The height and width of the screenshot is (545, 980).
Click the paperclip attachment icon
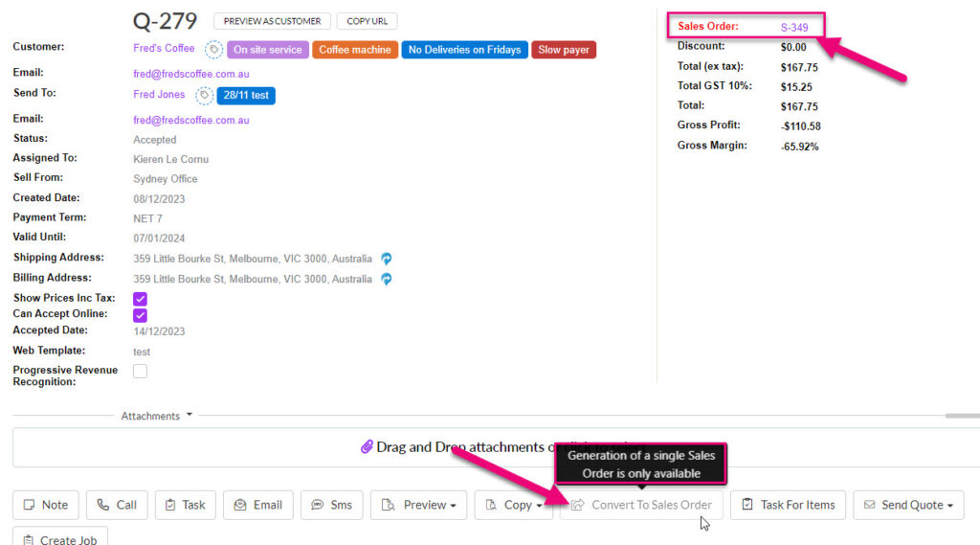click(367, 446)
